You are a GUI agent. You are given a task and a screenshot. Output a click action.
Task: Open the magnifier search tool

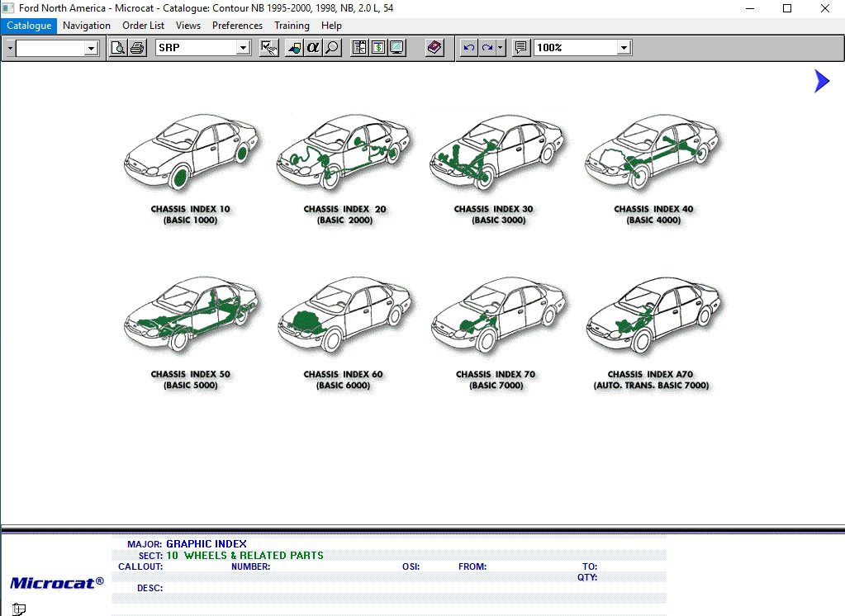[330, 47]
